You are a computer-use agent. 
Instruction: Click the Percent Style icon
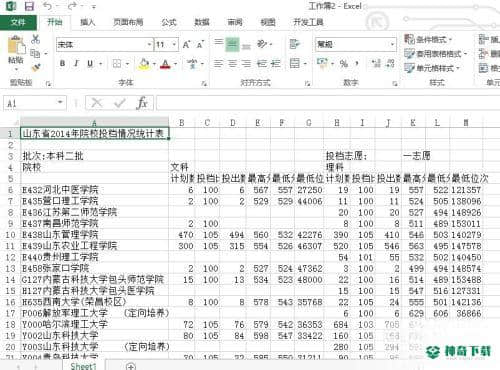344,63
